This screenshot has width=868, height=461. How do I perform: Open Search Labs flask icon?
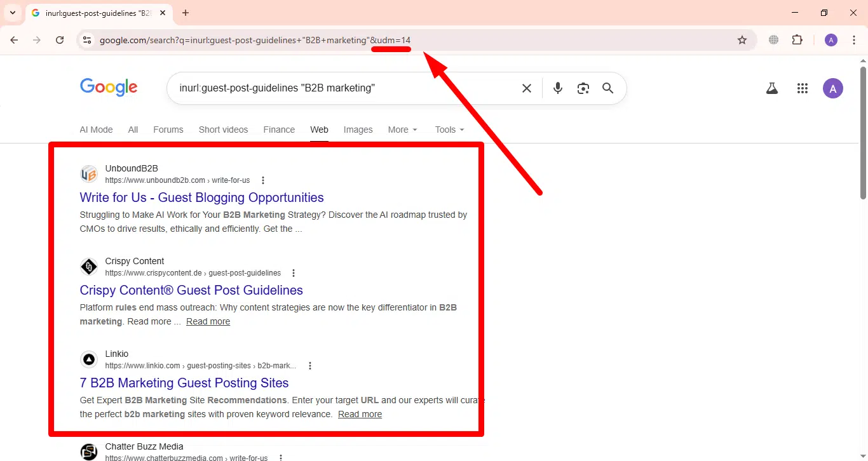click(x=772, y=89)
